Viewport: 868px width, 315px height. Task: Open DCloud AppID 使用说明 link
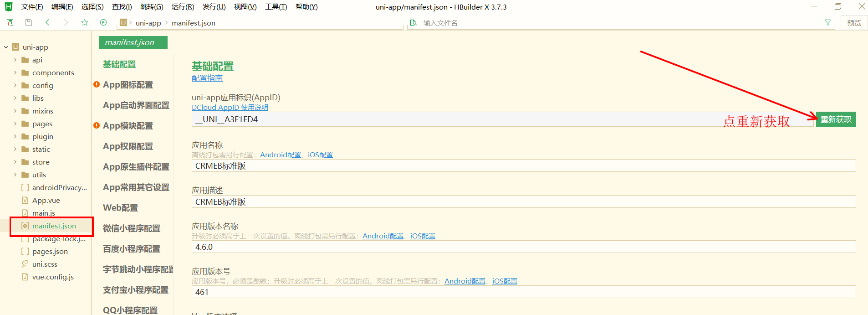(x=230, y=107)
